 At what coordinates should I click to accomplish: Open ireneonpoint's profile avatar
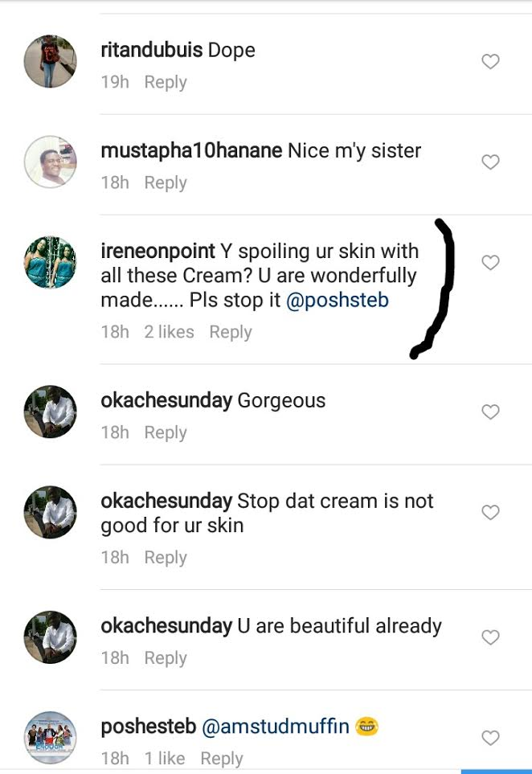point(50,262)
